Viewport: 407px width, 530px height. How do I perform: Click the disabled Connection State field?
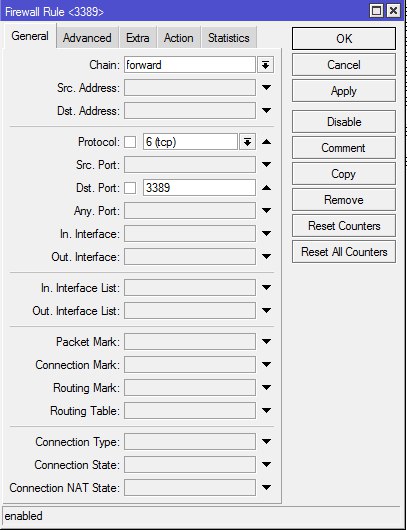pos(190,465)
